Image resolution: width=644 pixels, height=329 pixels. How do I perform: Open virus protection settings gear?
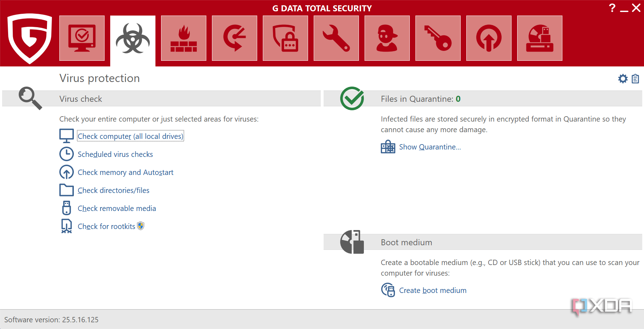pyautogui.click(x=623, y=78)
